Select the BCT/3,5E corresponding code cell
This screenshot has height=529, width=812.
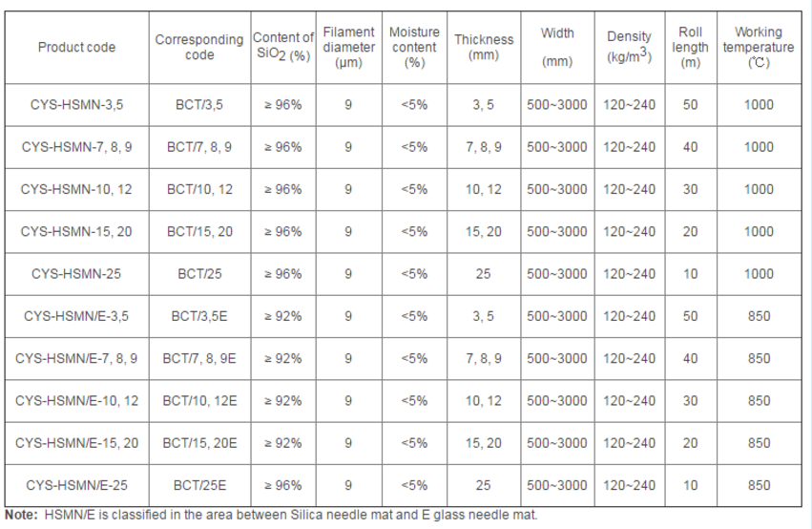[x=198, y=316]
